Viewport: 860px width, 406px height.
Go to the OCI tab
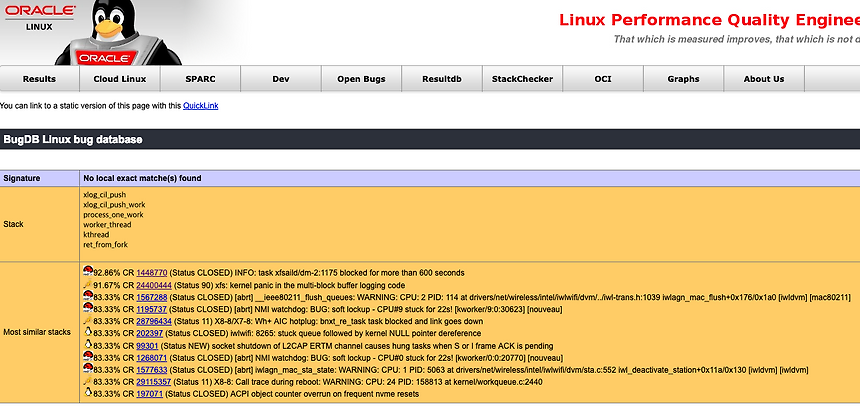[603, 78]
